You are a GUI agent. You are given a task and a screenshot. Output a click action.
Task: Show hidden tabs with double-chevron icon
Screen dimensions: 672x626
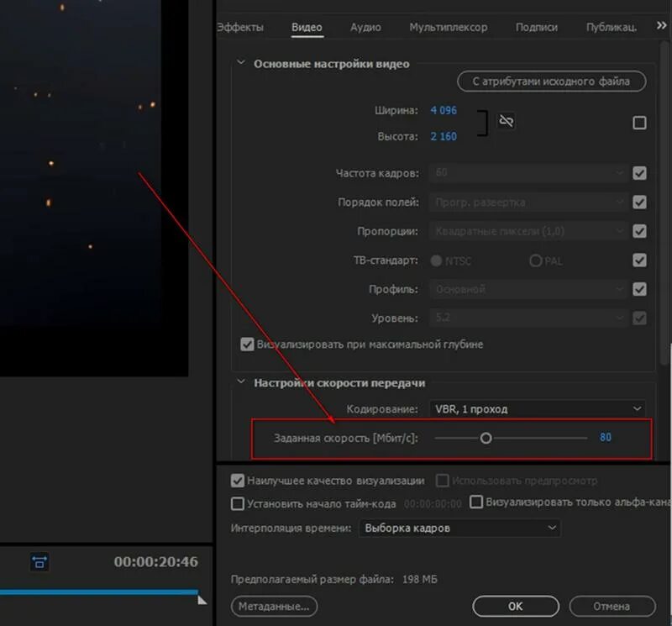661,26
